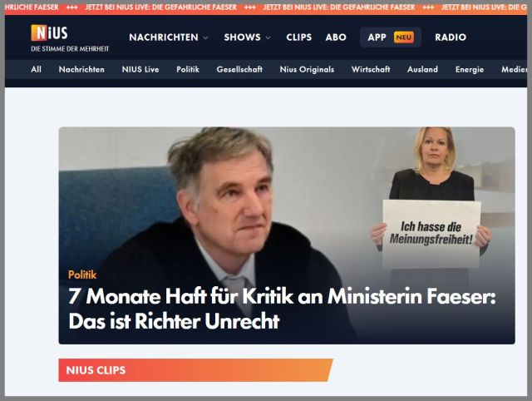Select the Wirtschaft category
The width and height of the screenshot is (532, 401).
pyautogui.click(x=371, y=69)
